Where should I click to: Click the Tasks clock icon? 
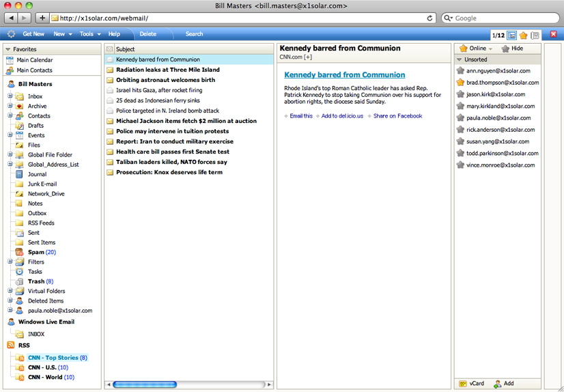(20, 272)
